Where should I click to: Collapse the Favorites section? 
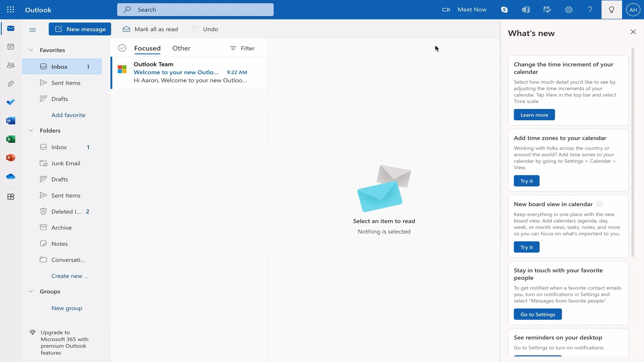(x=31, y=50)
